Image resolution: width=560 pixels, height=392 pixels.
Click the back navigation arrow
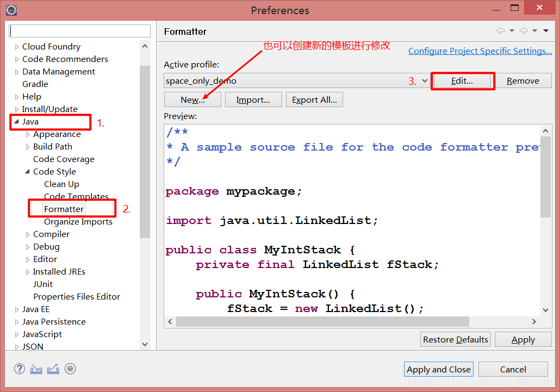(501, 30)
